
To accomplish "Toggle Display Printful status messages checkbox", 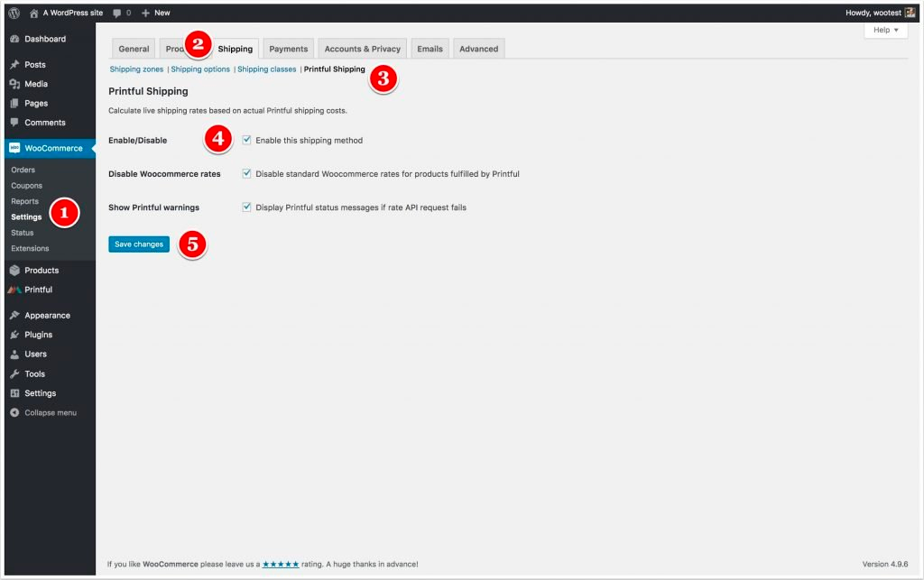I will pos(247,207).
